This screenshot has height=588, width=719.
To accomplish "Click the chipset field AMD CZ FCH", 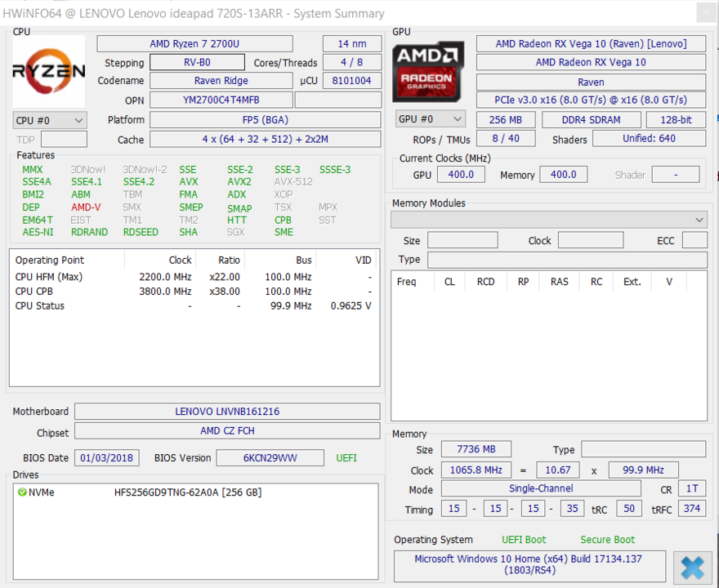I will pos(227,431).
